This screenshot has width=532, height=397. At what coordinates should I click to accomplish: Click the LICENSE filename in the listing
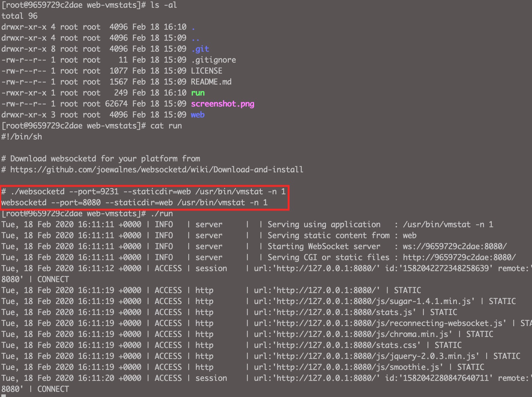(207, 71)
